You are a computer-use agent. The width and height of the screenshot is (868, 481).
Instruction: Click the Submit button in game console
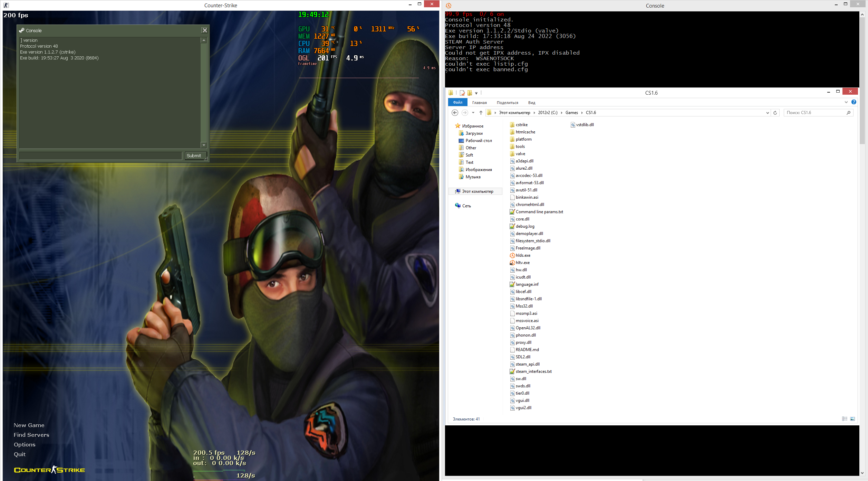(x=196, y=156)
